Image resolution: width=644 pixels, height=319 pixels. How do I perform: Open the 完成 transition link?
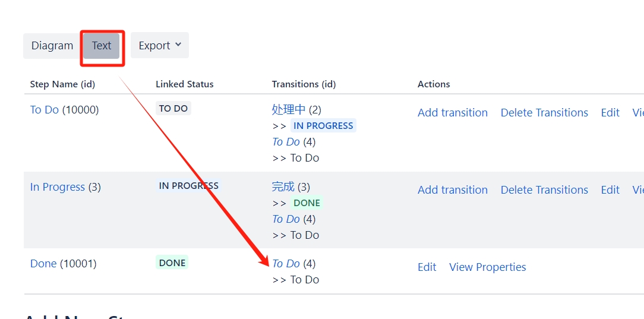(283, 187)
